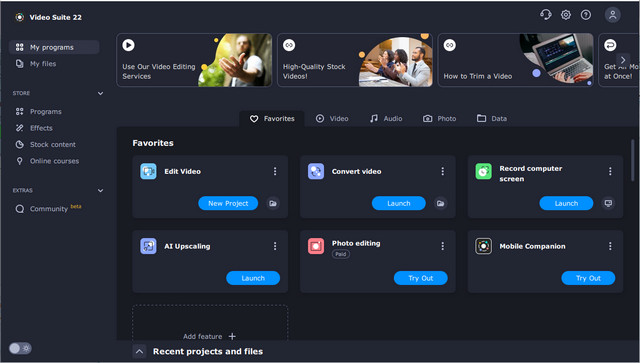Click Launch on Record computer screen card

tap(567, 203)
